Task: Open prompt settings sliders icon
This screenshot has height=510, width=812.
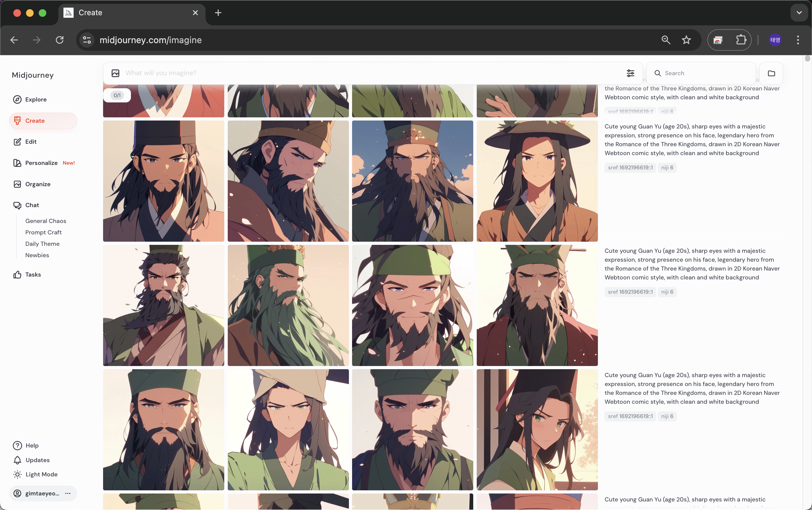Action: [x=630, y=73]
